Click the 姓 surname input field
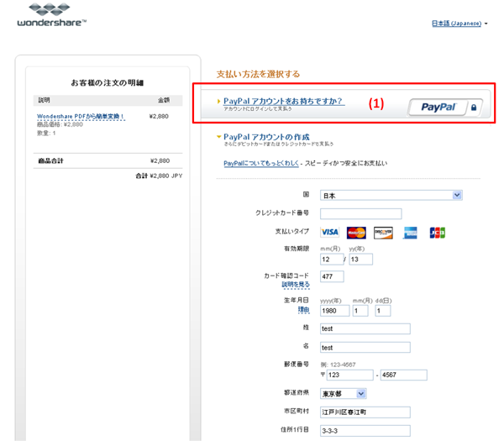This screenshot has width=504, height=441. point(365,328)
